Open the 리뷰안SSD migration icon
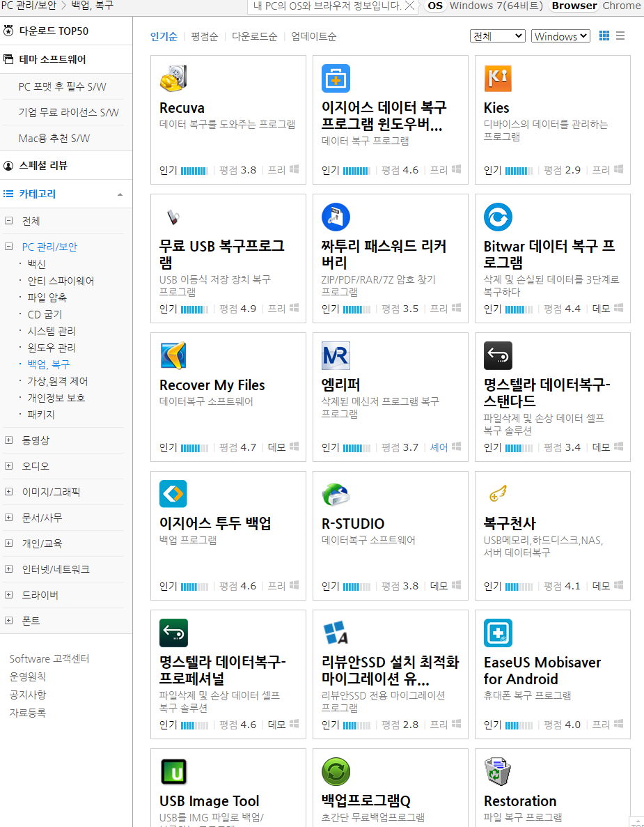The height and width of the screenshot is (827, 644). click(336, 633)
